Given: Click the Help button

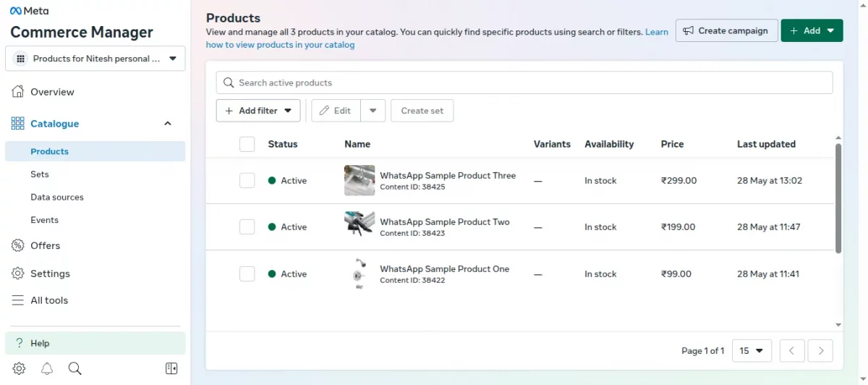Looking at the screenshot, I should (95, 343).
